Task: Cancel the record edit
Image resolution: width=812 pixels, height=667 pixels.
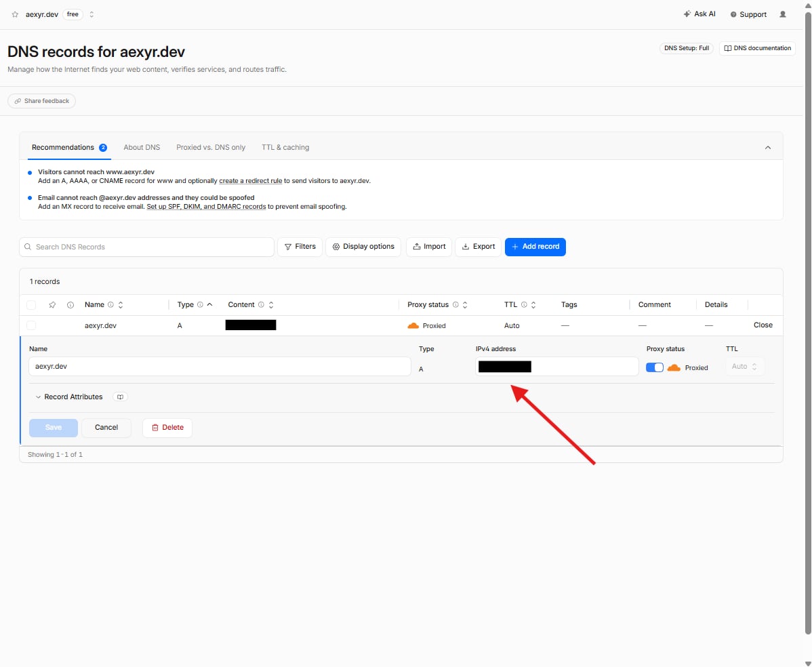Action: pos(106,428)
